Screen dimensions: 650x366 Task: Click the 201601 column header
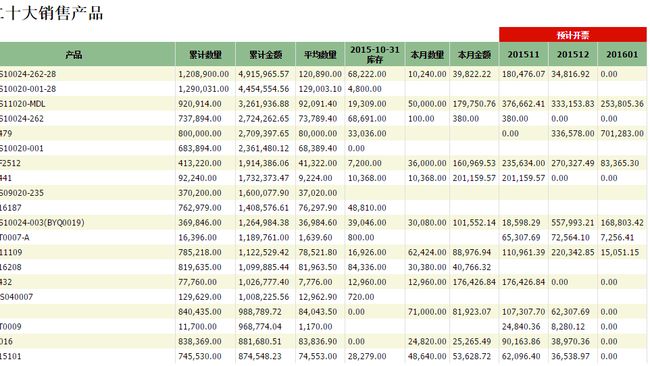click(622, 54)
